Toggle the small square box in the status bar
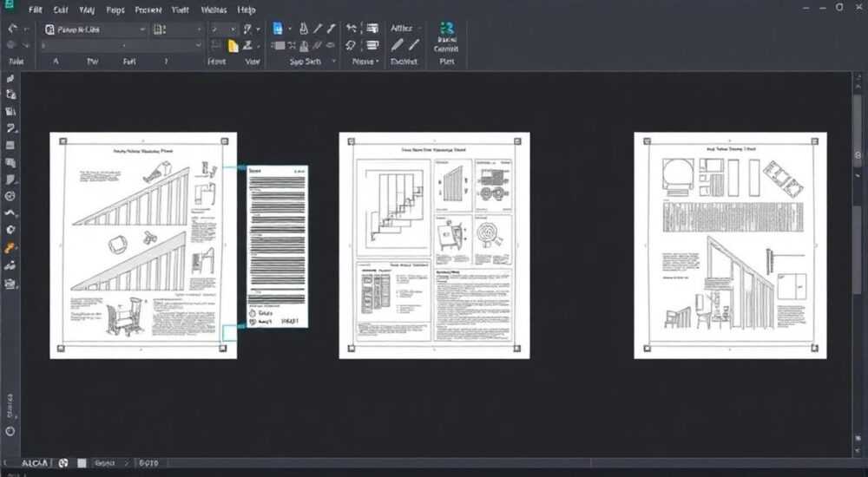 (x=82, y=463)
